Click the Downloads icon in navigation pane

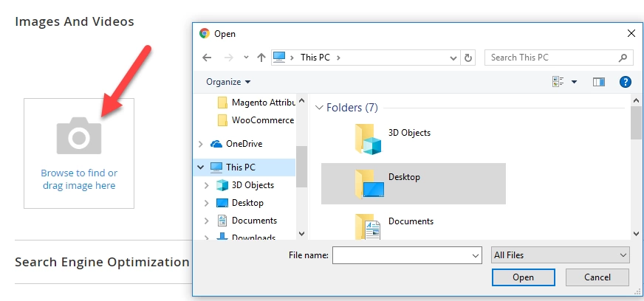pyautogui.click(x=222, y=237)
